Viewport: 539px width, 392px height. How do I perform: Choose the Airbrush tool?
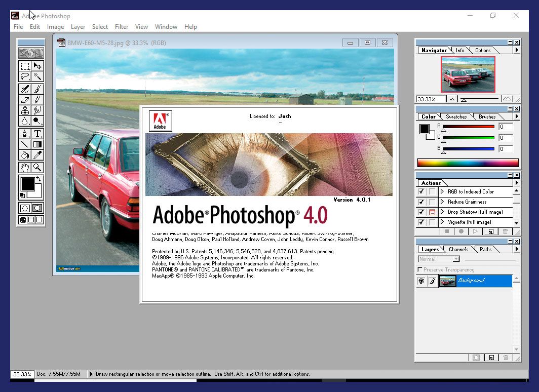point(25,89)
